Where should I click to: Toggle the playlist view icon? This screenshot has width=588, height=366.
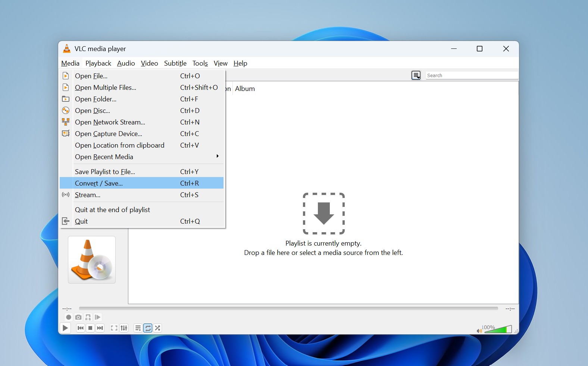click(138, 328)
